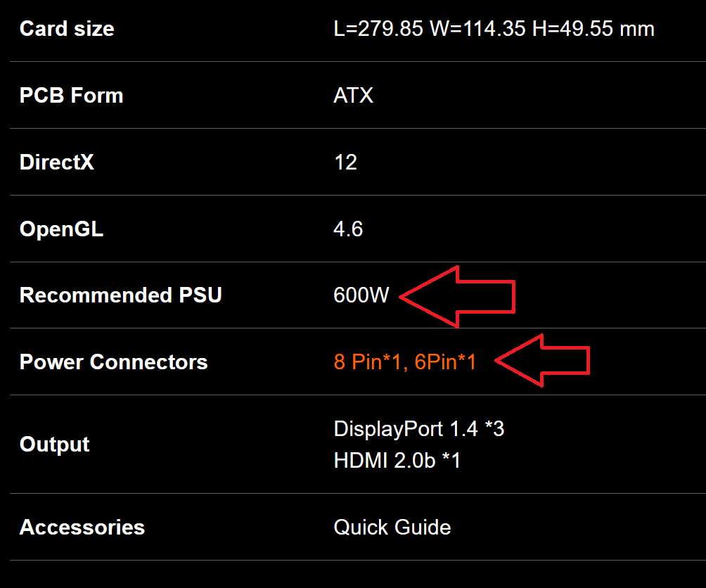Image resolution: width=706 pixels, height=588 pixels.
Task: Click the PCB Form label
Action: (x=71, y=96)
